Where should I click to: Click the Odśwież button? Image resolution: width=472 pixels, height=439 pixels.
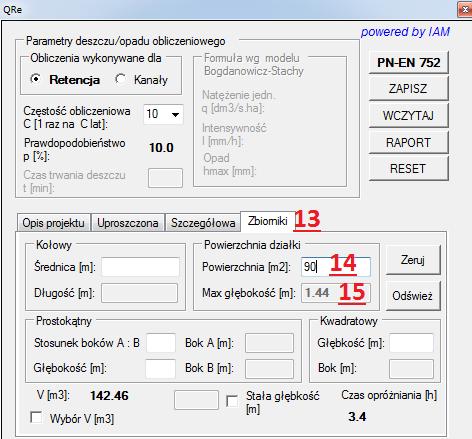tap(413, 296)
